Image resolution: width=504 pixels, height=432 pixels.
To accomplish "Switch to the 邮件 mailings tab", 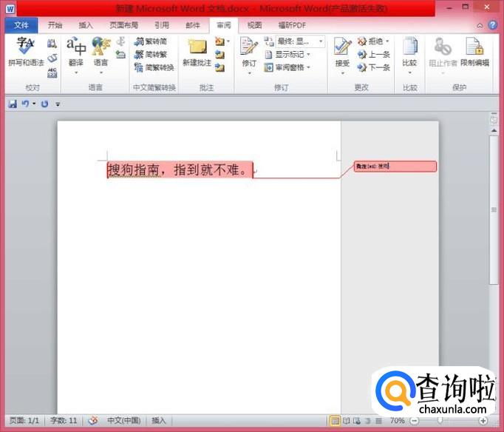I will click(193, 25).
